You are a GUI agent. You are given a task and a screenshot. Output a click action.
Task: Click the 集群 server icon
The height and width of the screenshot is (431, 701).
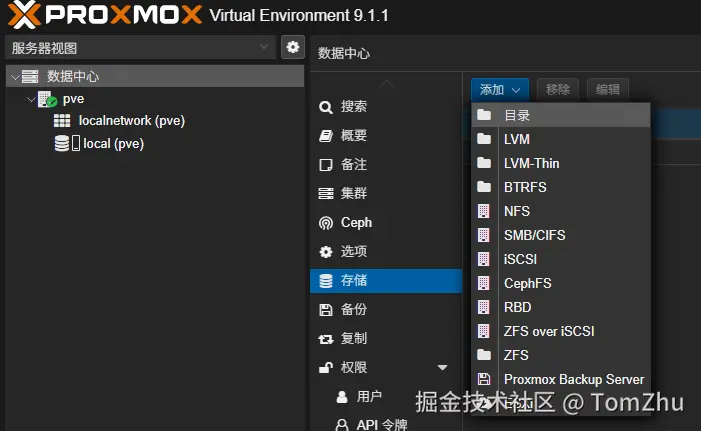click(x=325, y=194)
